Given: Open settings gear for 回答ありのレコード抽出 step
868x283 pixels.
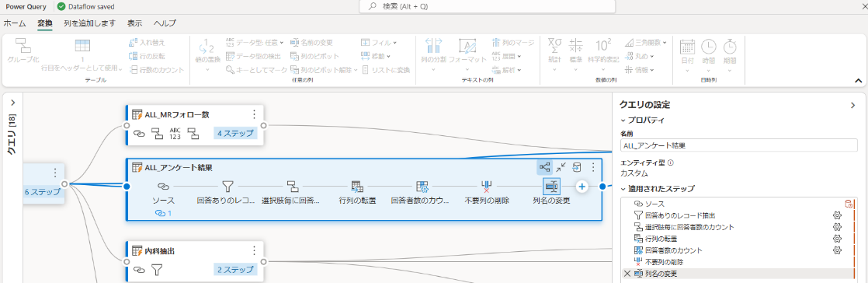Looking at the screenshot, I should pos(837,215).
